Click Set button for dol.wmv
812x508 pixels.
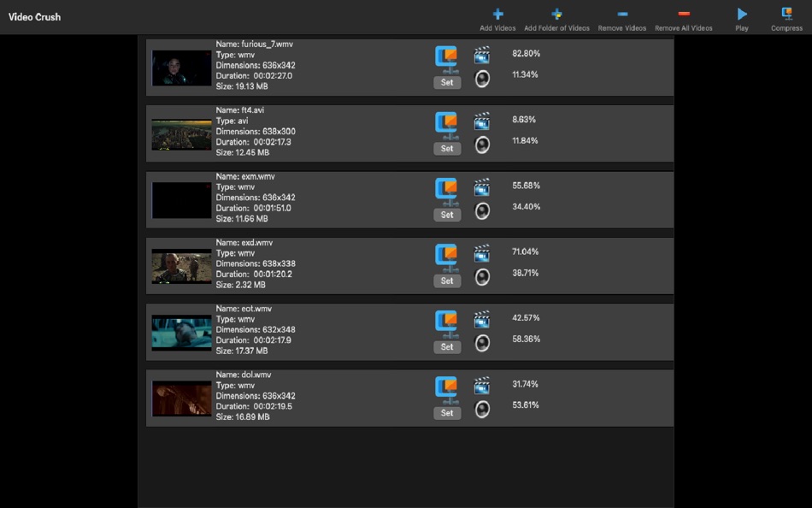coord(447,413)
